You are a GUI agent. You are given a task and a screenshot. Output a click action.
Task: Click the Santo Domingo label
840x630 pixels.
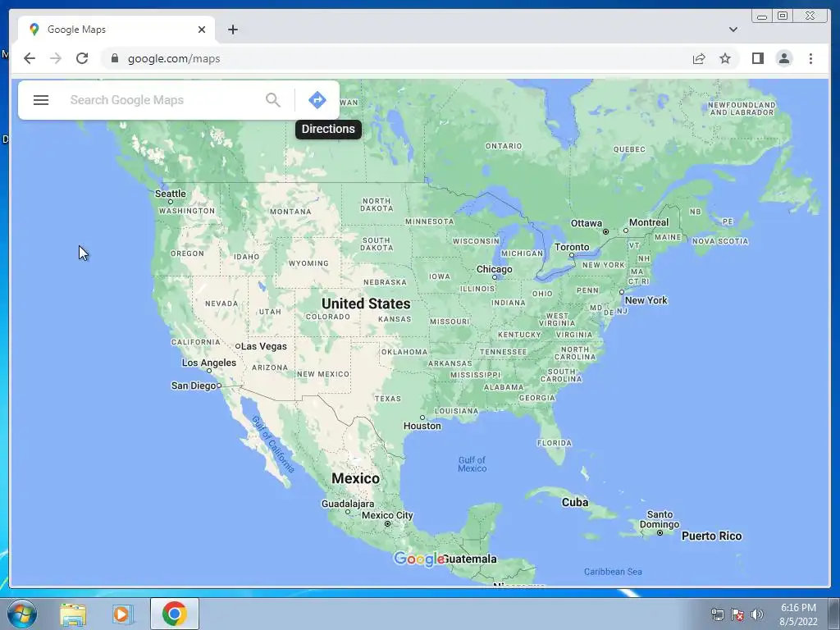(x=660, y=519)
